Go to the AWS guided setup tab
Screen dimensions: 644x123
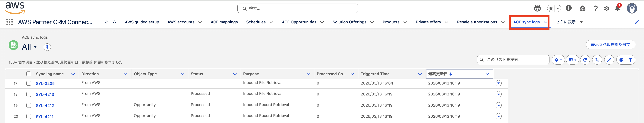coord(142,22)
